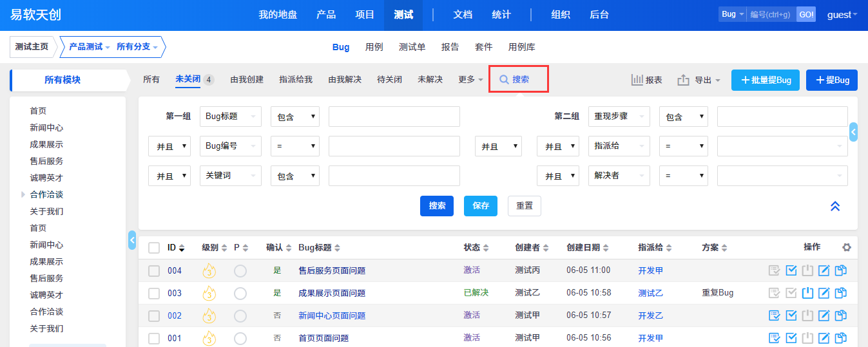Open the 导出 export dropdown
This screenshot has width=868, height=347.
(x=699, y=80)
